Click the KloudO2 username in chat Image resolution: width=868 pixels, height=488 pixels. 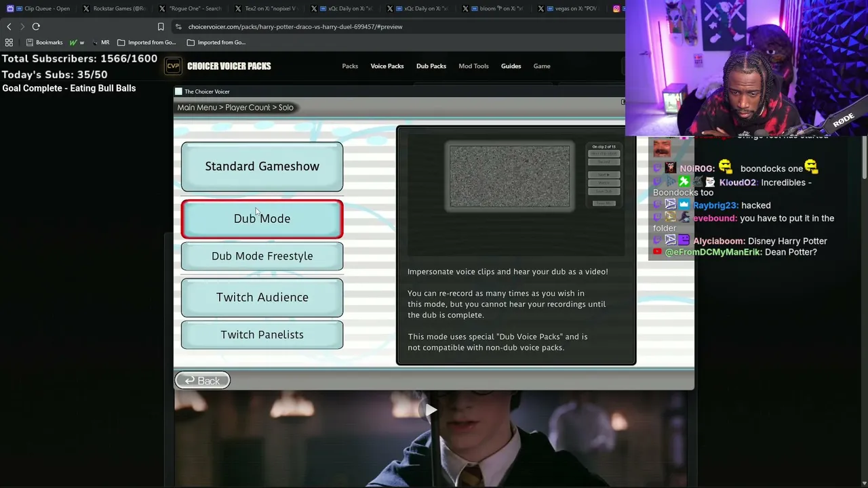point(737,182)
